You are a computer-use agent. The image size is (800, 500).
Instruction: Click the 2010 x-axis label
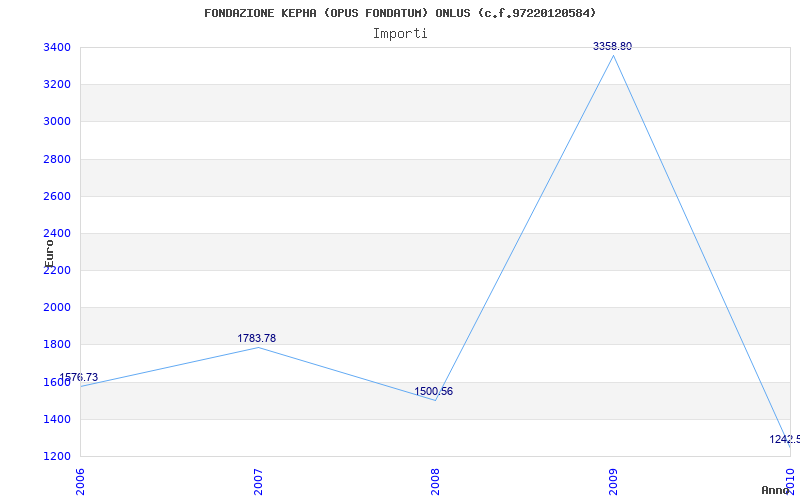(790, 482)
